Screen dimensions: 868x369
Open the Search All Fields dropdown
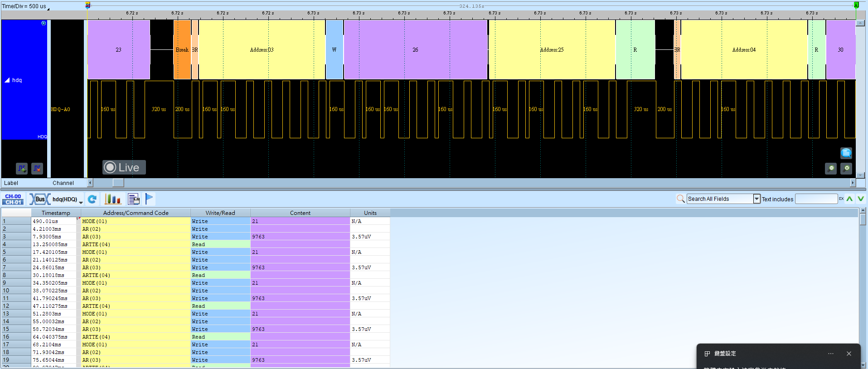[756, 199]
